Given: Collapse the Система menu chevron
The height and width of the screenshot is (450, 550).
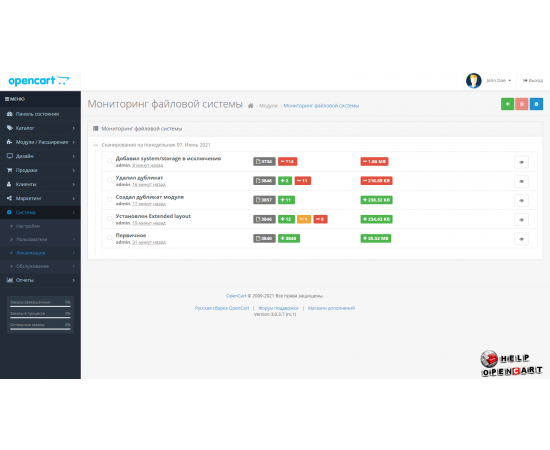Looking at the screenshot, I should tap(74, 212).
